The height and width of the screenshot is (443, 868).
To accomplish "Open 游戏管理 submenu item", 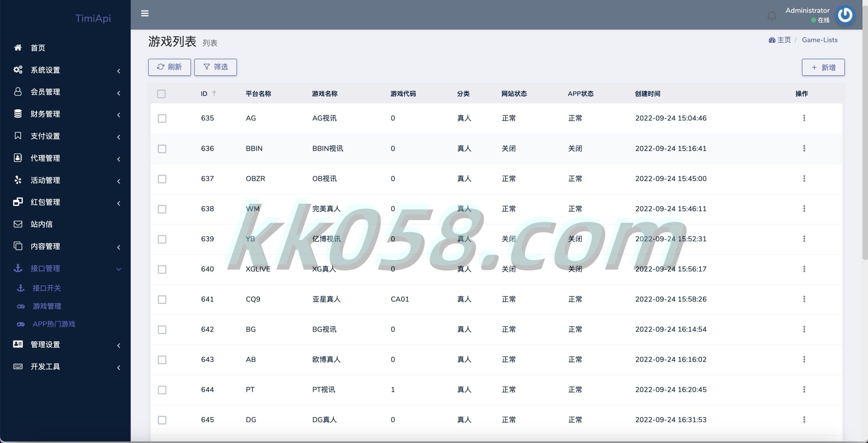I will (x=47, y=306).
